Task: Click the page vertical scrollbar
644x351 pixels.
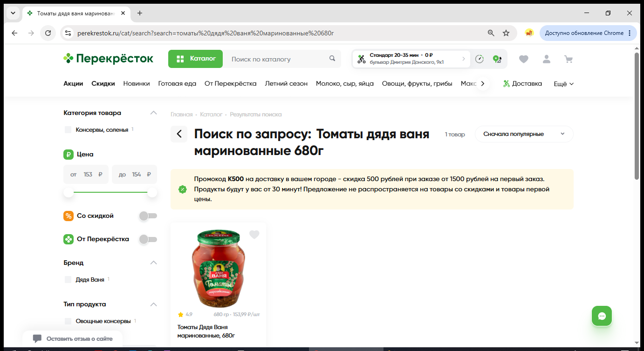Action: point(637,116)
